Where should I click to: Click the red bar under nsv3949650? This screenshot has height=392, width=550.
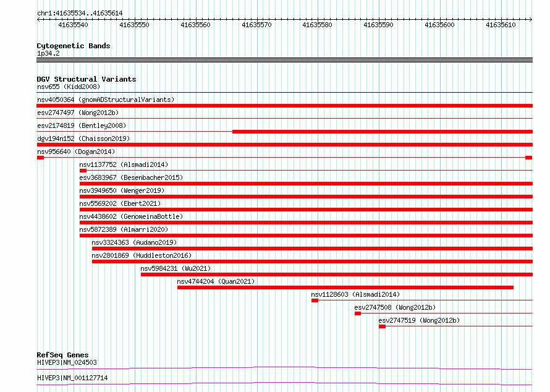pos(307,197)
